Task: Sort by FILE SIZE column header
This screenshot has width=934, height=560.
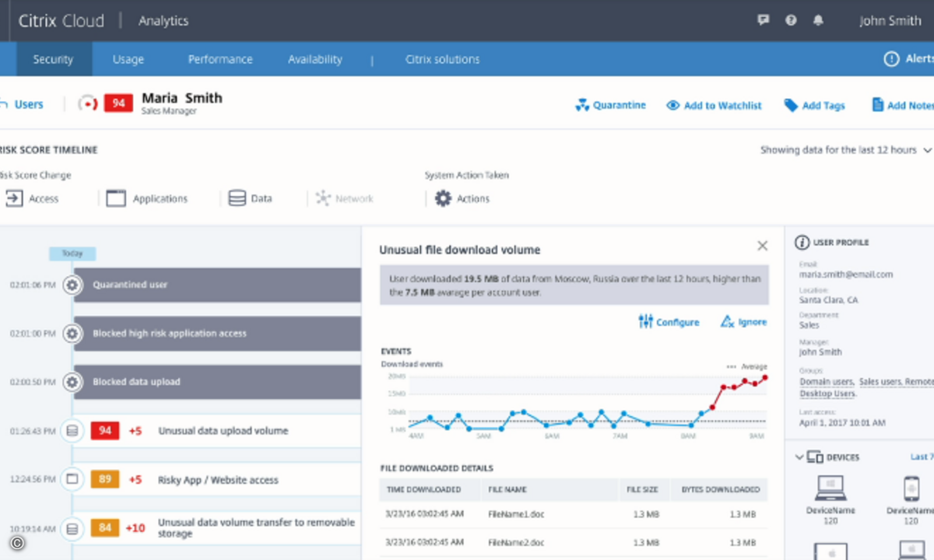Action: point(643,490)
